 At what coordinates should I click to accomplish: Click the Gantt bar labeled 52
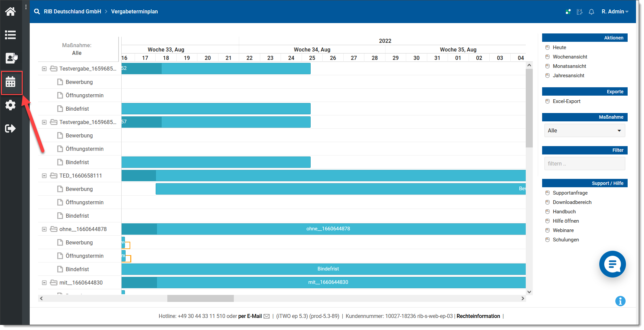pyautogui.click(x=216, y=69)
